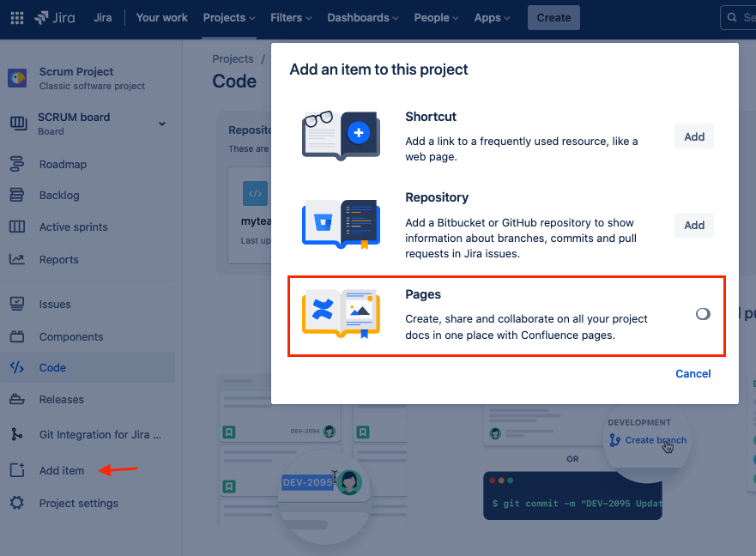Click the DEVELOPMENT label text
The image size is (756, 556).
coord(638,423)
